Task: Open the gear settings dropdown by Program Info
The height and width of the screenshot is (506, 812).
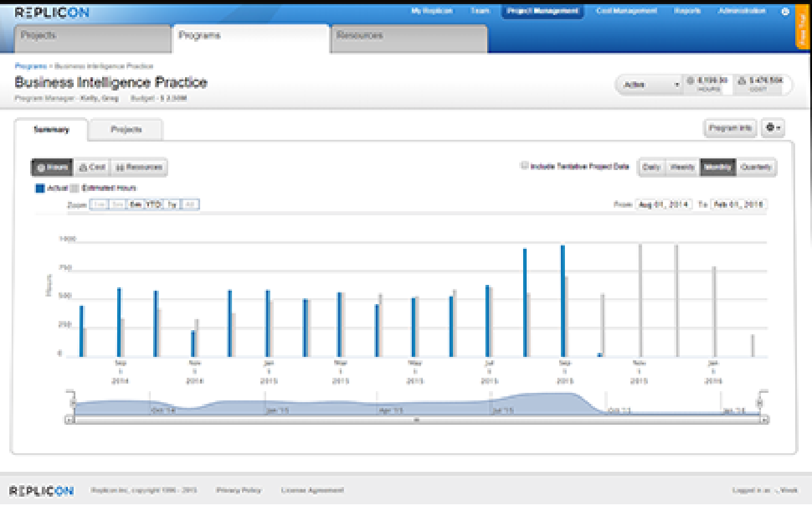Action: coord(773,128)
